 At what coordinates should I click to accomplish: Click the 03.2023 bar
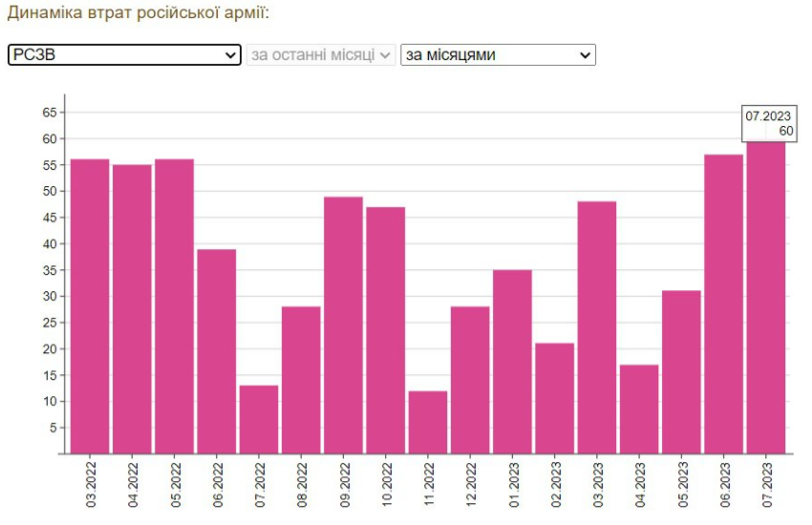pos(597,328)
